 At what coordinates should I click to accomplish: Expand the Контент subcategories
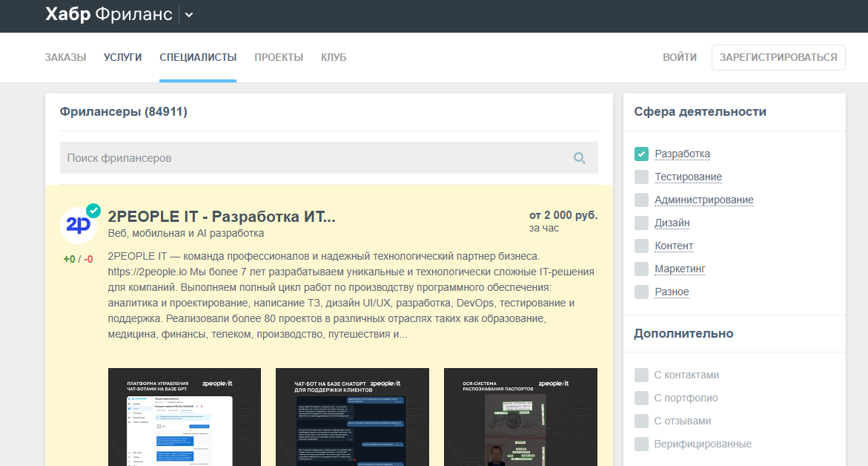673,246
